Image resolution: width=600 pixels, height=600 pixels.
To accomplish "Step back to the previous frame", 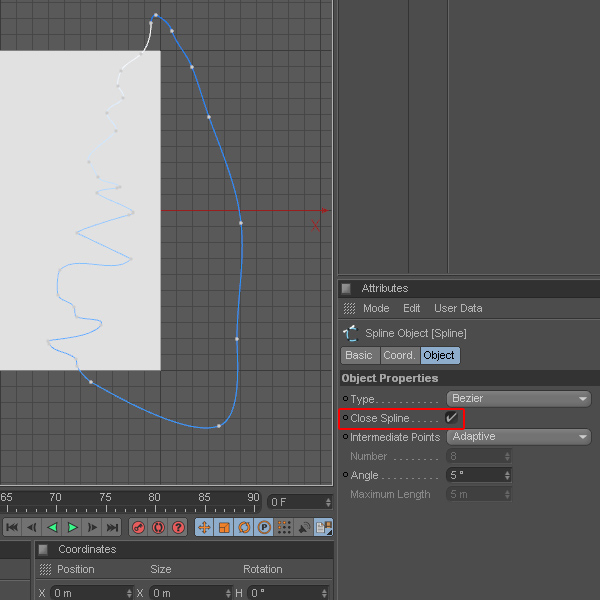I will coord(32,527).
